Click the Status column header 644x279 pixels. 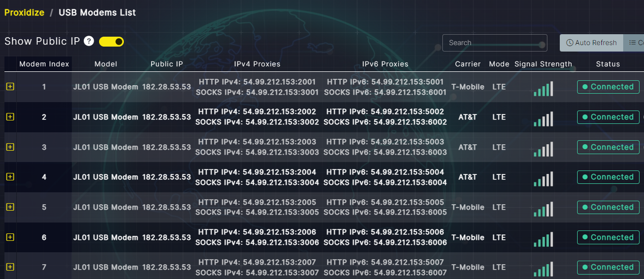608,64
